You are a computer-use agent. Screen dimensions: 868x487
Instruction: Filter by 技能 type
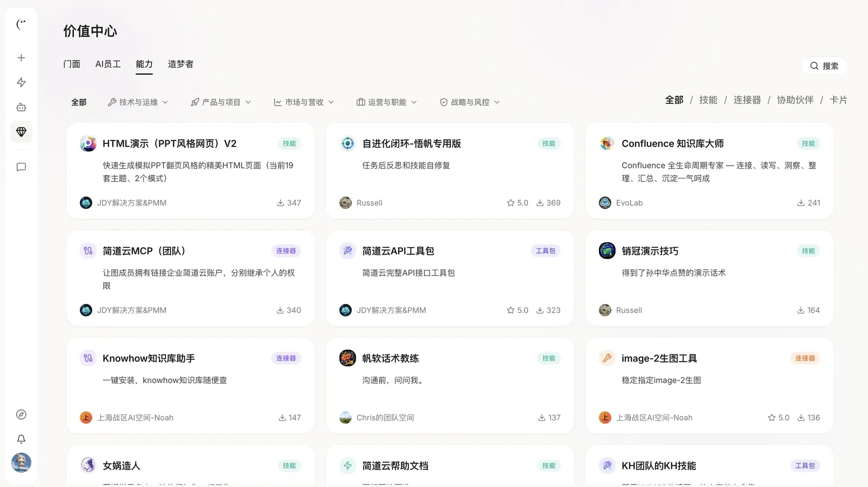[x=708, y=100]
